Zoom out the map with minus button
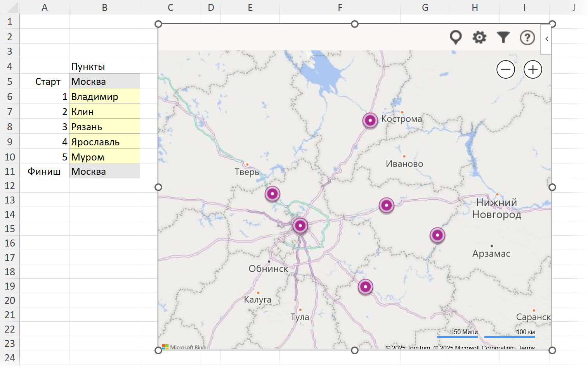The height and width of the screenshot is (369, 588). point(506,70)
